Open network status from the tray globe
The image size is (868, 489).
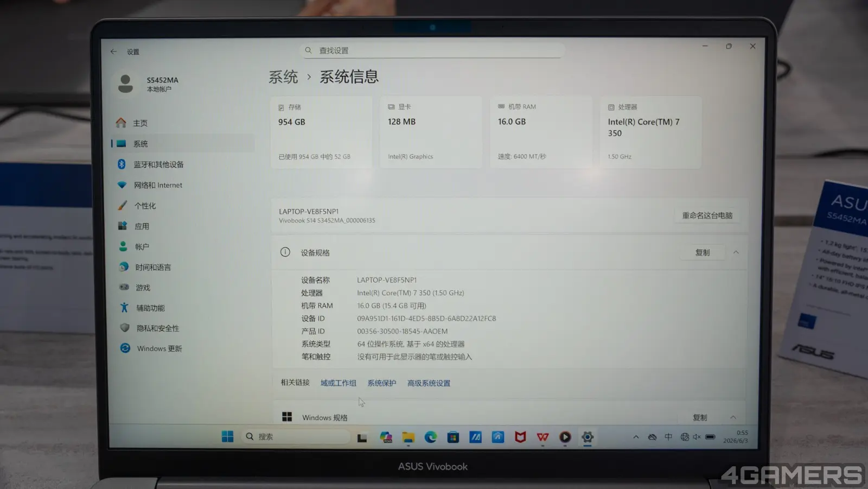click(685, 437)
